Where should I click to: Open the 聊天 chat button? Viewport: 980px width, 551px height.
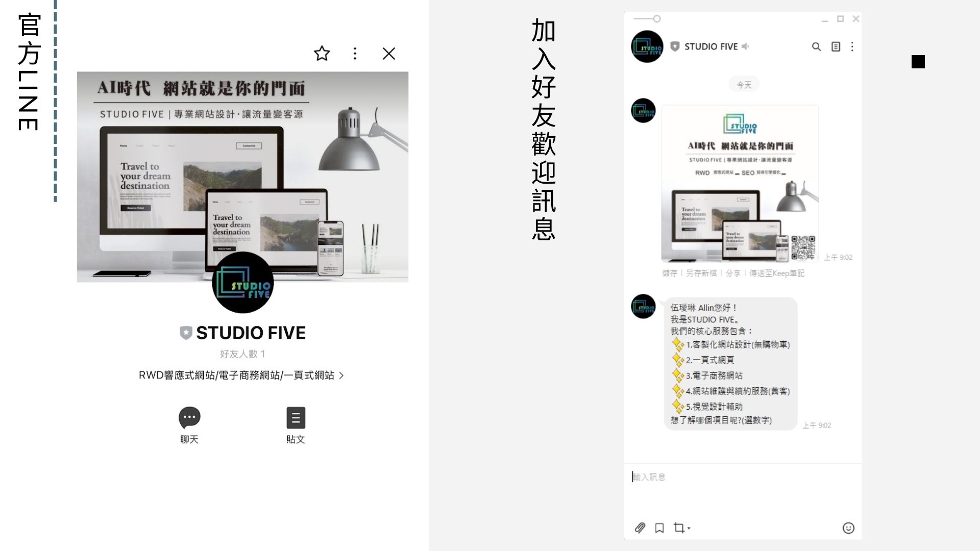(x=189, y=425)
